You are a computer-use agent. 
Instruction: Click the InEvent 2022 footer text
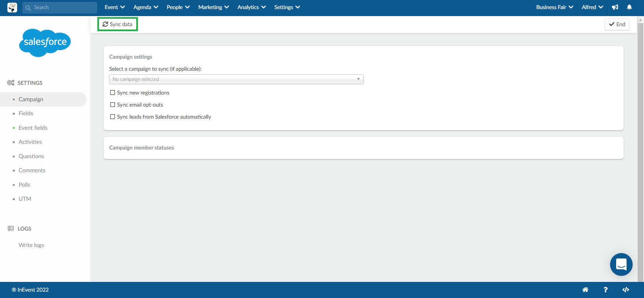[30, 290]
